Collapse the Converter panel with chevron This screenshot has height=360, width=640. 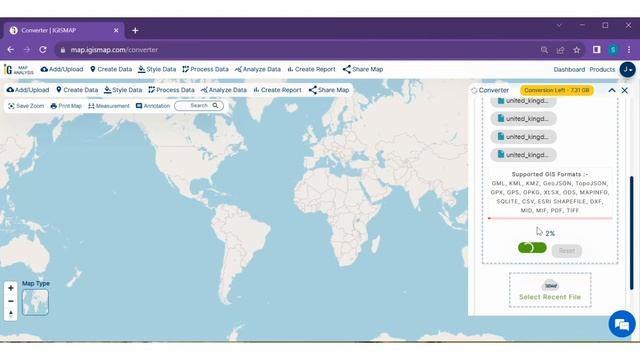pyautogui.click(x=612, y=90)
